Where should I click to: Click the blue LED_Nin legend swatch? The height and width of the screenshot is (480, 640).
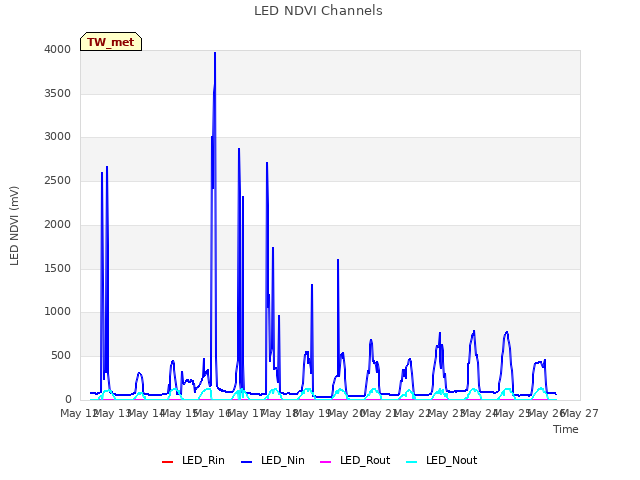click(x=247, y=462)
